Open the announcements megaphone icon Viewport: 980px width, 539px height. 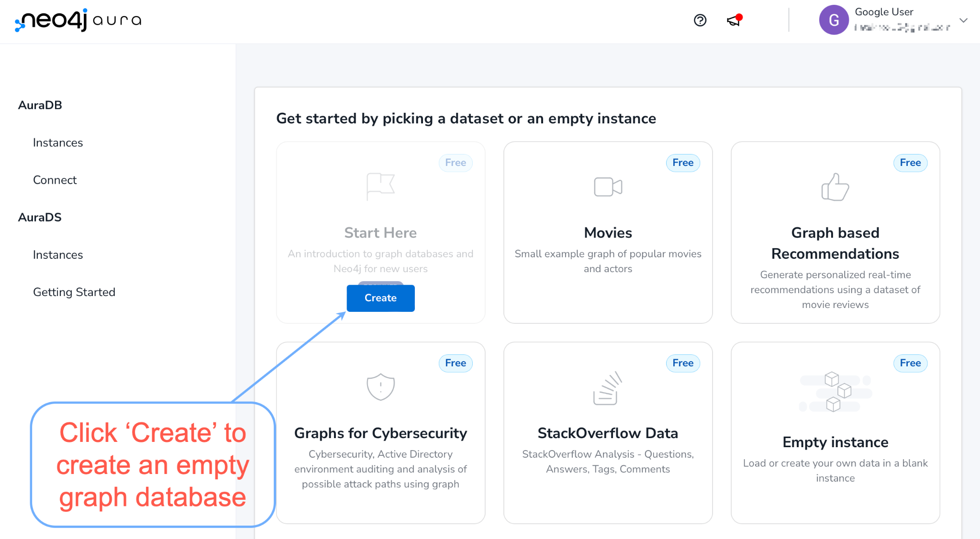click(x=734, y=20)
